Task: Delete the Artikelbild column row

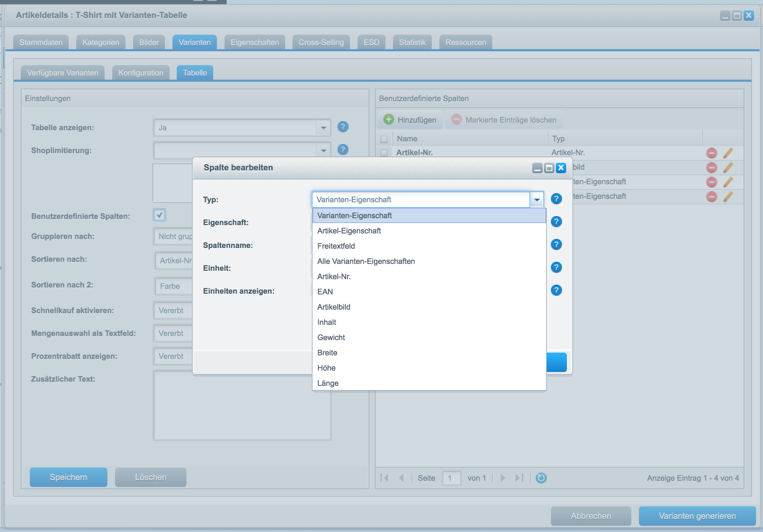Action: tap(711, 167)
